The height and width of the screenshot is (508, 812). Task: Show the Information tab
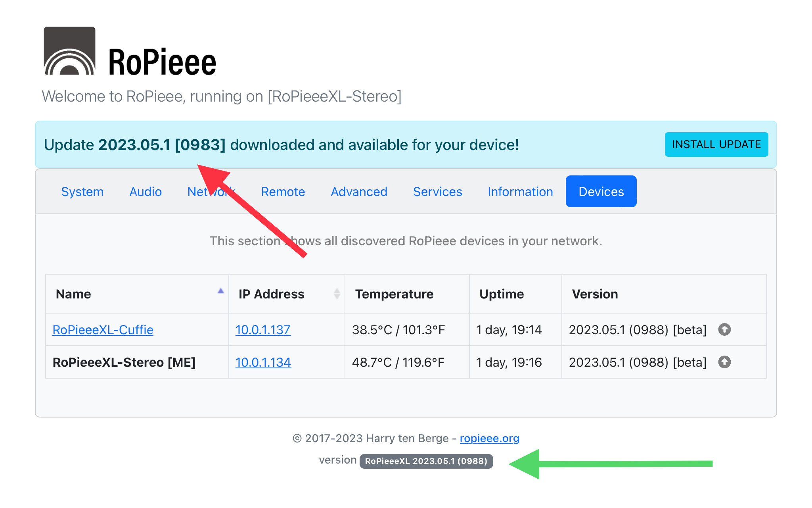coord(520,192)
